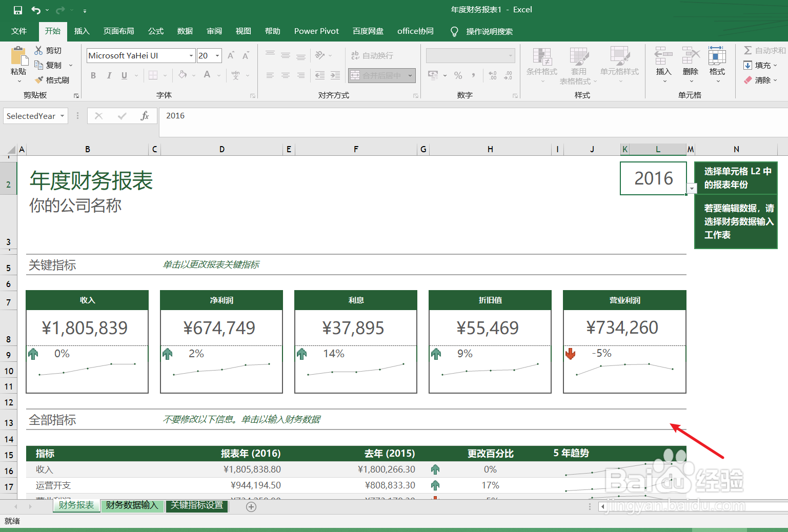Screen dimensions: 788x532
Task: Open Quick Access Toolbar customize arrow
Action: point(85,10)
